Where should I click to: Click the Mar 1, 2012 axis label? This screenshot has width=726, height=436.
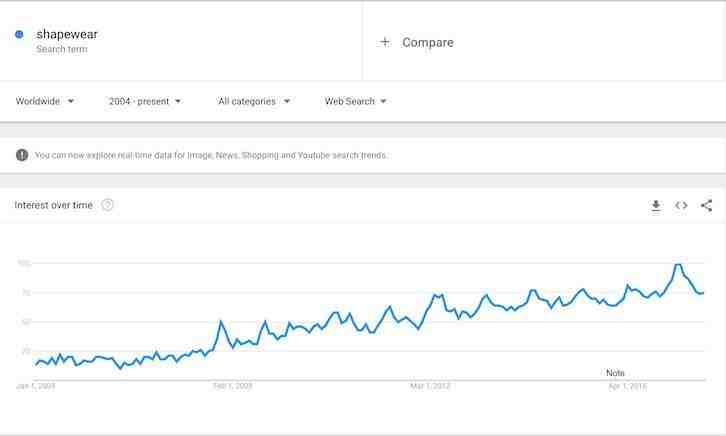click(x=430, y=386)
